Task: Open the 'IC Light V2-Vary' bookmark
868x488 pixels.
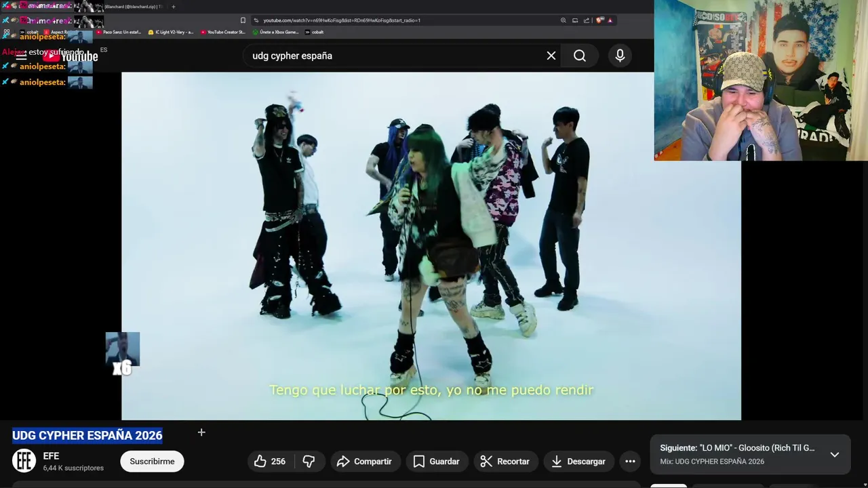Action: click(x=171, y=32)
